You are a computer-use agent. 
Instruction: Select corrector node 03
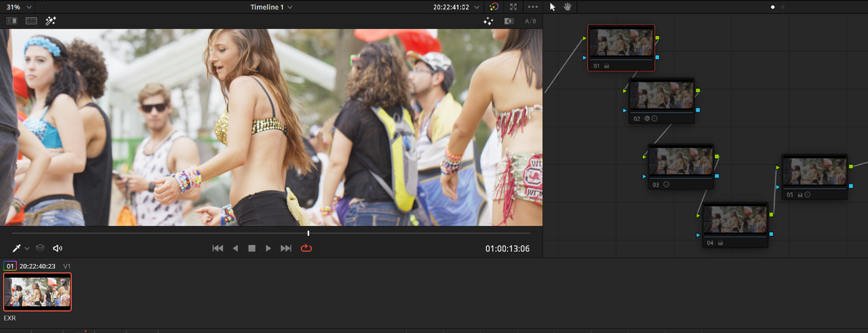(681, 166)
